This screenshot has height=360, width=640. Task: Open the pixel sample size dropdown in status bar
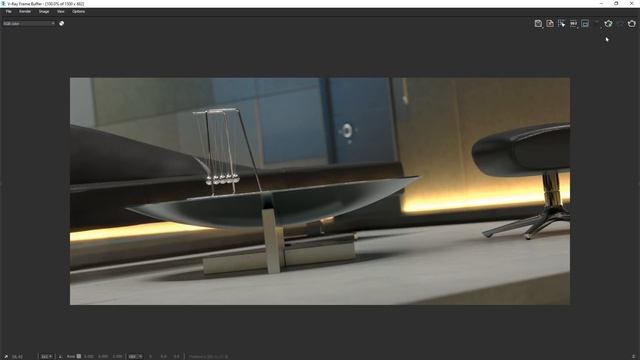pyautogui.click(x=47, y=356)
